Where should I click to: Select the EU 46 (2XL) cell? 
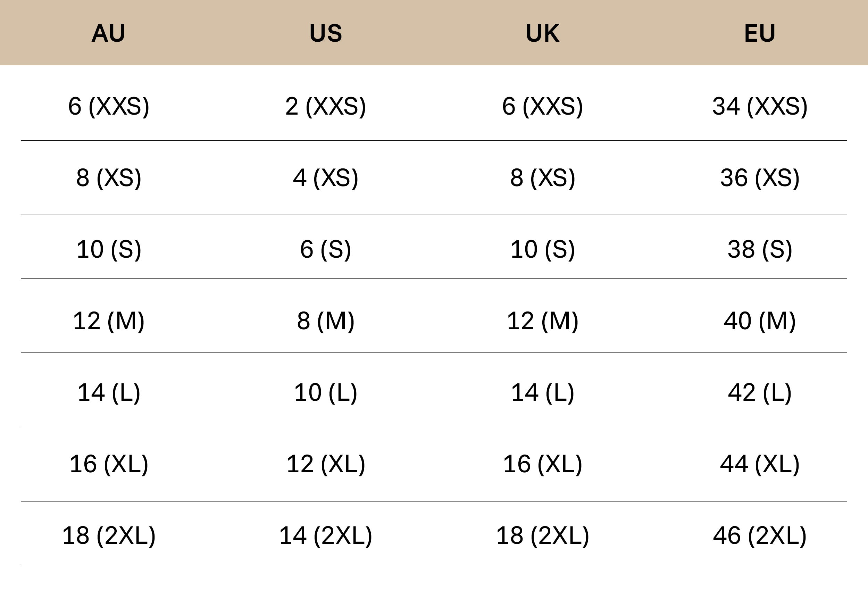[760, 536]
